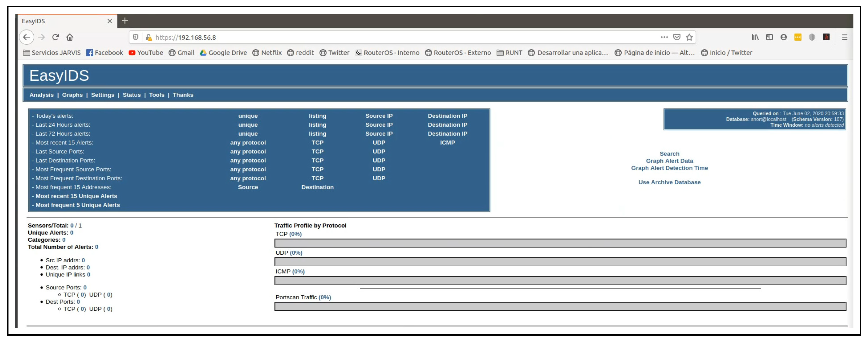Reload the page with refresh icon
868x342 pixels.
pos(56,37)
